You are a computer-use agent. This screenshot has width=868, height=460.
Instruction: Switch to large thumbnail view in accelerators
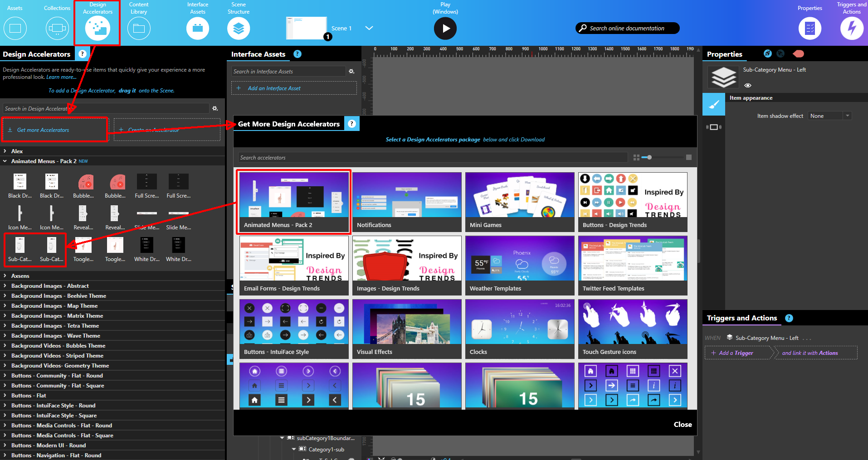689,157
